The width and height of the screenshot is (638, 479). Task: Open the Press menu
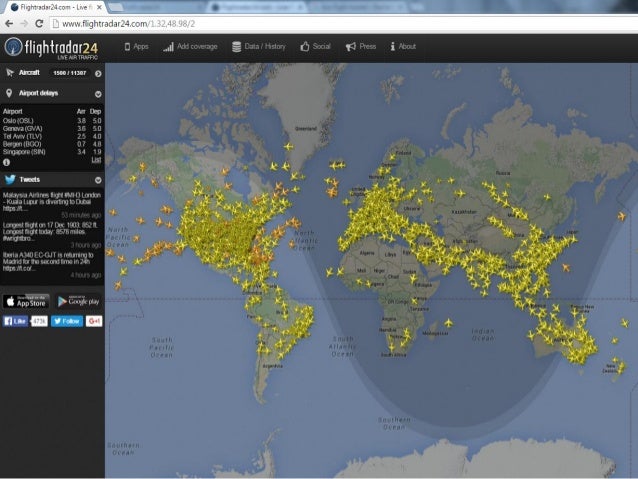(361, 46)
